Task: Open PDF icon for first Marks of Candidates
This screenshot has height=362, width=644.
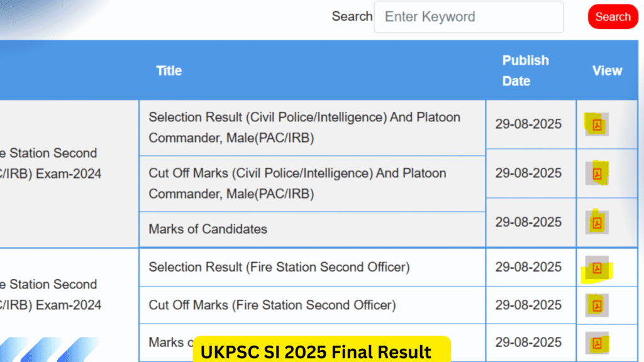Action: (597, 222)
